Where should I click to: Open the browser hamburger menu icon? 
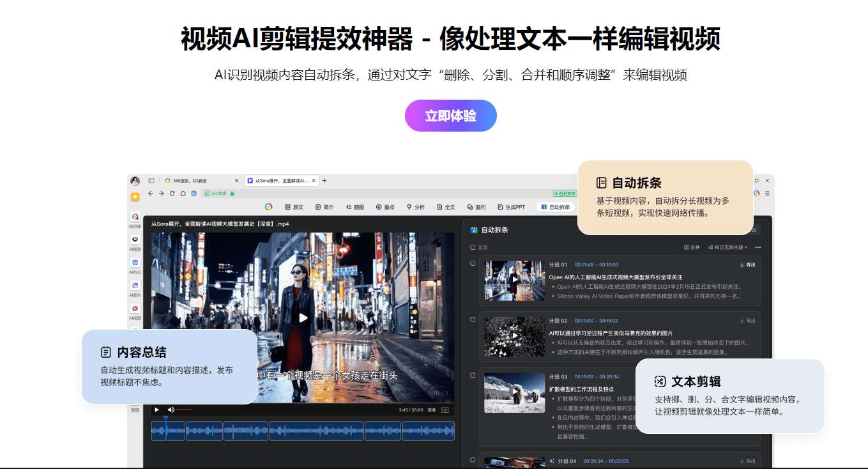[767, 193]
